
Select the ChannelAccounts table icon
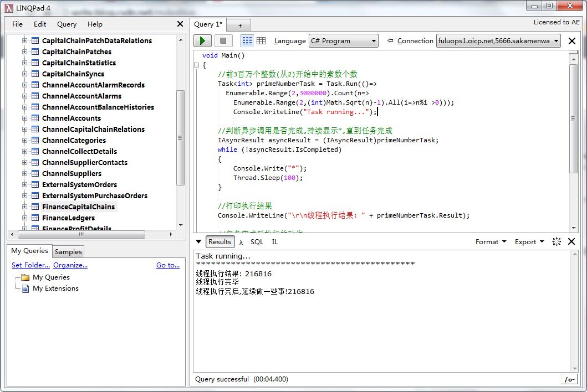pos(35,118)
